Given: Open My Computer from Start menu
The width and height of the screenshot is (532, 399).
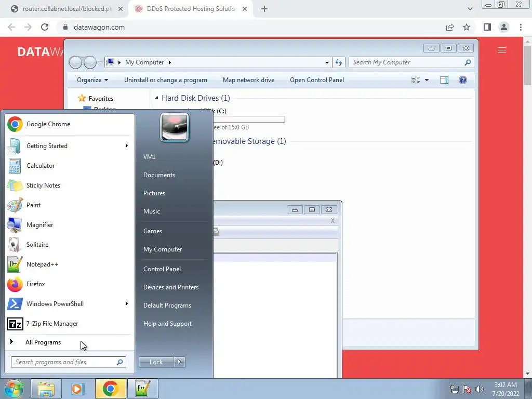Looking at the screenshot, I should 163,249.
